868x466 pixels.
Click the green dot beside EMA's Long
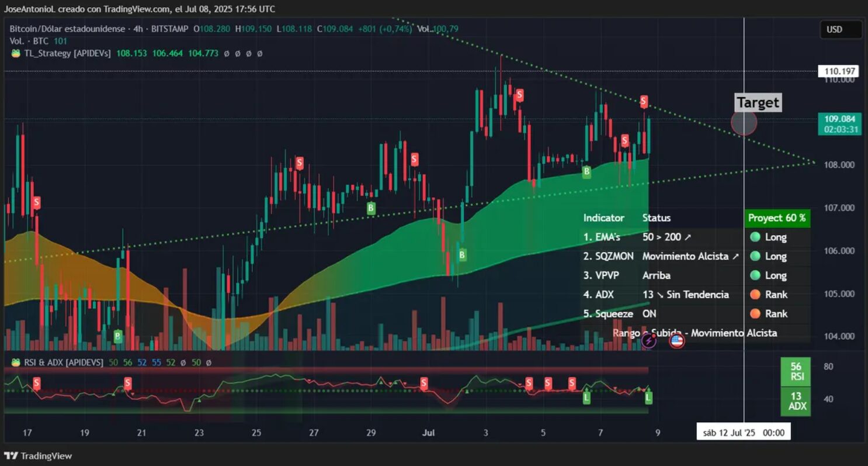tap(755, 237)
